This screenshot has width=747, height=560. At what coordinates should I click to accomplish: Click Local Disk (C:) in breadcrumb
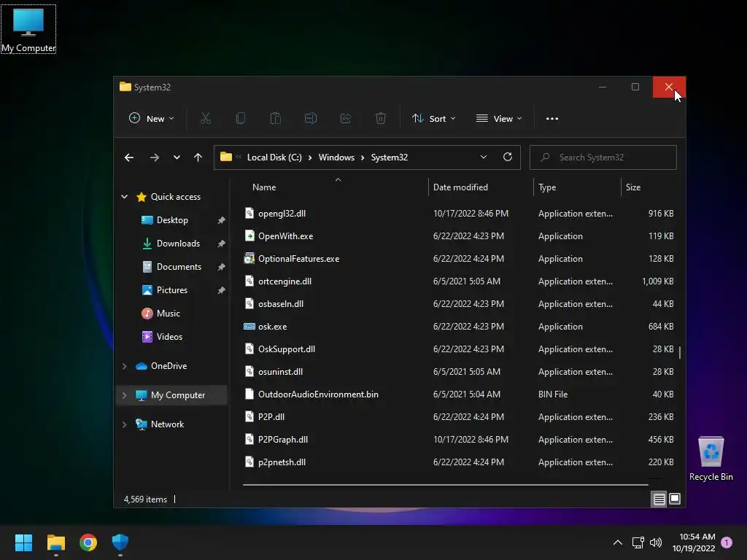click(x=274, y=157)
